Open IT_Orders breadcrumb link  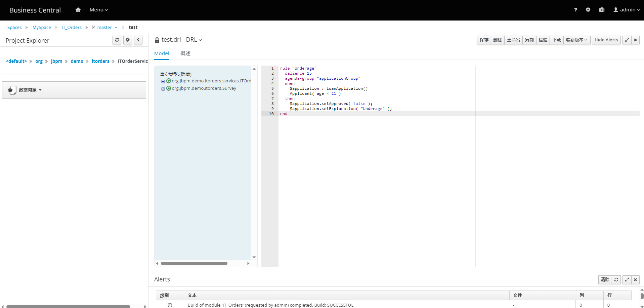72,27
